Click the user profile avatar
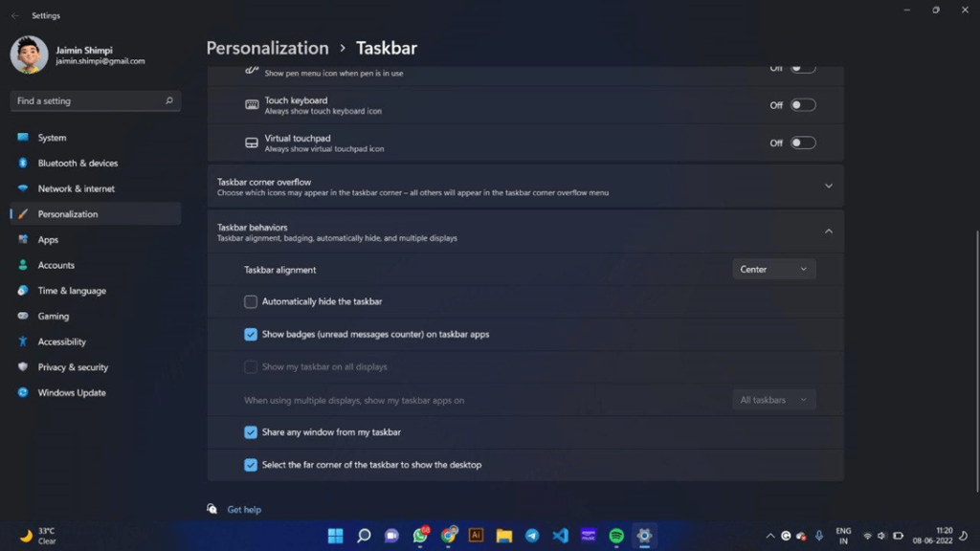 point(29,55)
